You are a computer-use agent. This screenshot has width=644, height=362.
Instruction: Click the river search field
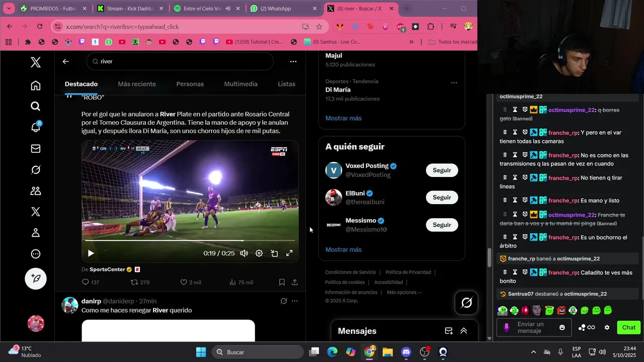(x=180, y=61)
